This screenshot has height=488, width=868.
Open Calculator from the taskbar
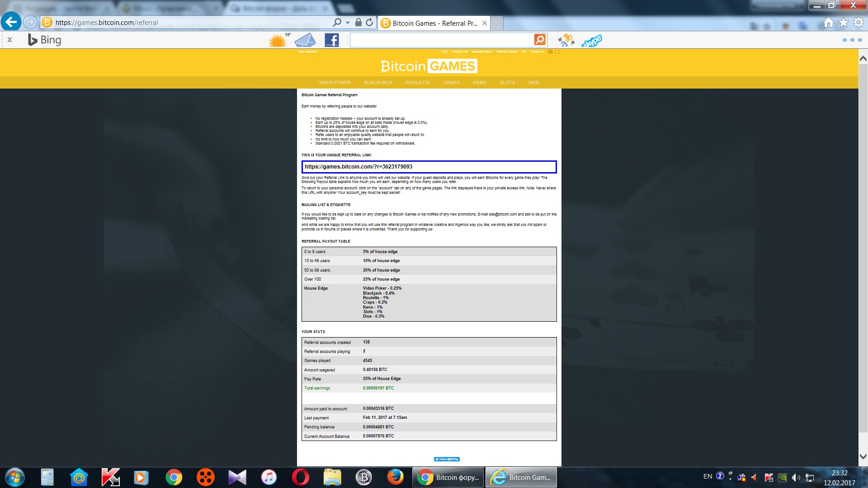coord(47,477)
